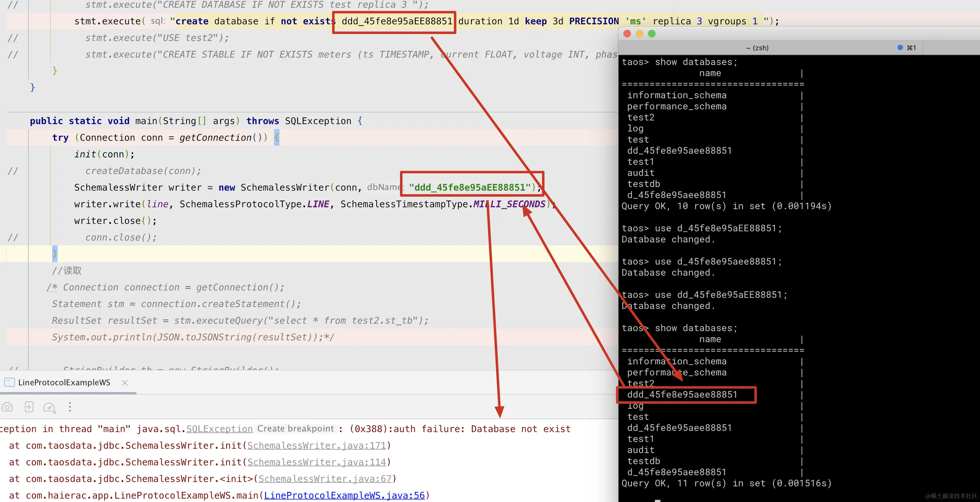Click the Create breakpoint button
980x502 pixels.
tap(295, 428)
